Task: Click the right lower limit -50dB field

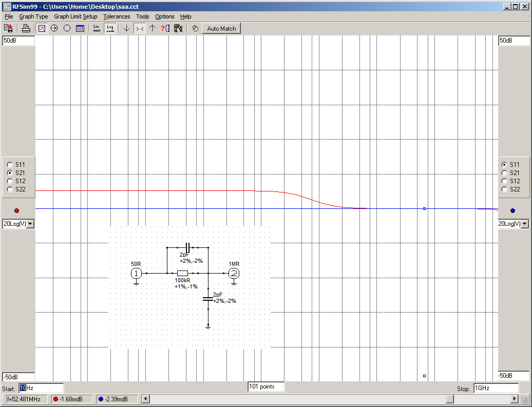Action: point(514,376)
